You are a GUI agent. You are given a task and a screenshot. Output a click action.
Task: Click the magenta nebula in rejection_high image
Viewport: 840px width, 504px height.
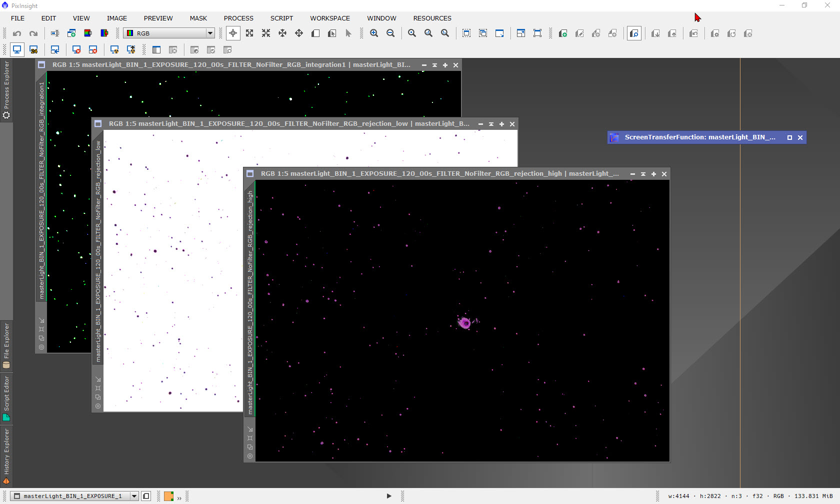pos(465,323)
